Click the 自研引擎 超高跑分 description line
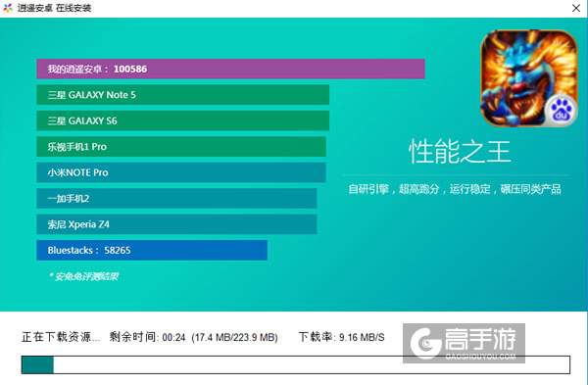Viewport: 588px width, 385px height. point(455,189)
